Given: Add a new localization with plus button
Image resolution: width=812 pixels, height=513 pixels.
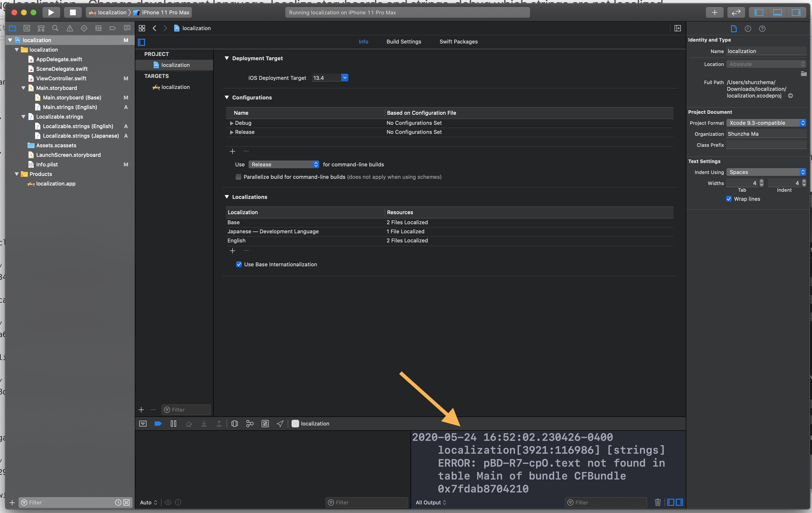Looking at the screenshot, I should 232,251.
